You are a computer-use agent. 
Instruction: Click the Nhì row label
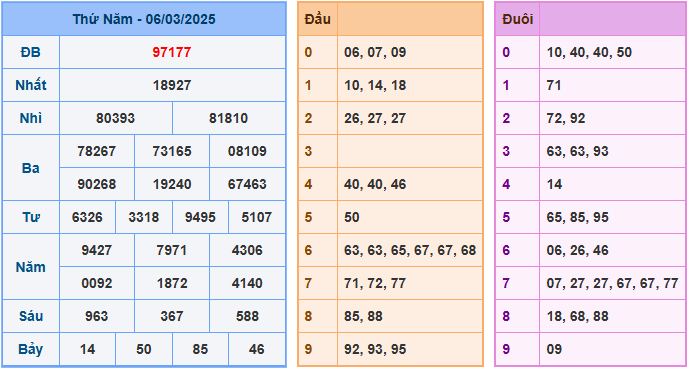pos(30,118)
